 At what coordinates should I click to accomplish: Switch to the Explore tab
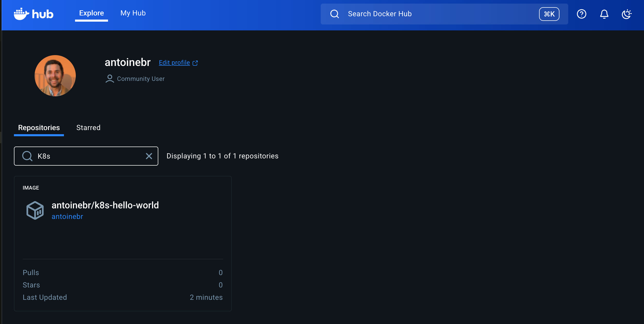91,13
